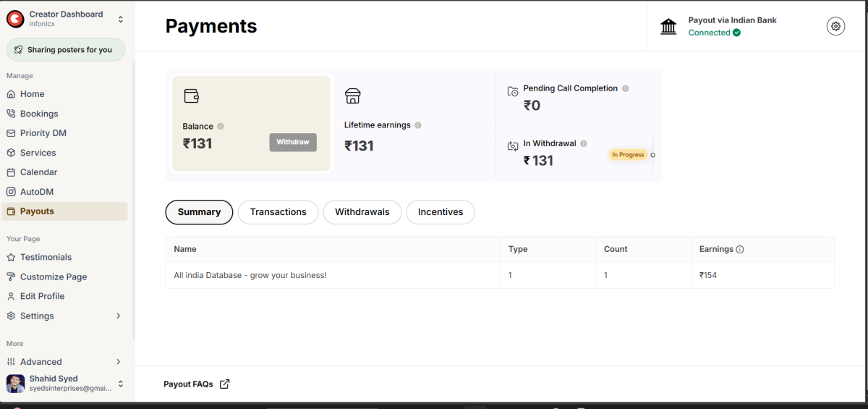The height and width of the screenshot is (409, 868).
Task: Click the Indian Bank building icon
Action: (668, 27)
